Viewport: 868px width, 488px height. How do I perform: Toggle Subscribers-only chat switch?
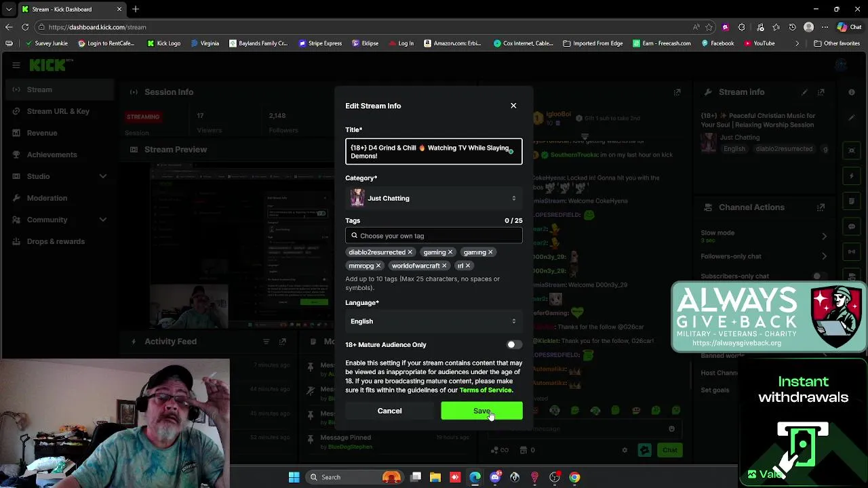(821, 276)
